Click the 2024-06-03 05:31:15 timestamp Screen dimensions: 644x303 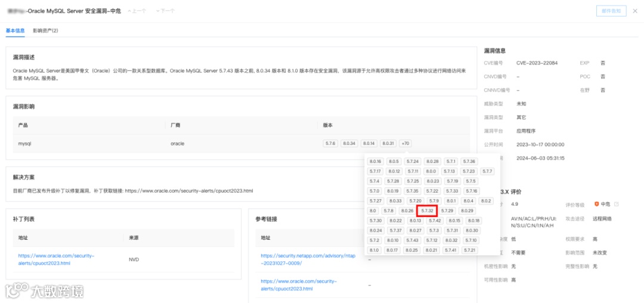[x=540, y=158]
